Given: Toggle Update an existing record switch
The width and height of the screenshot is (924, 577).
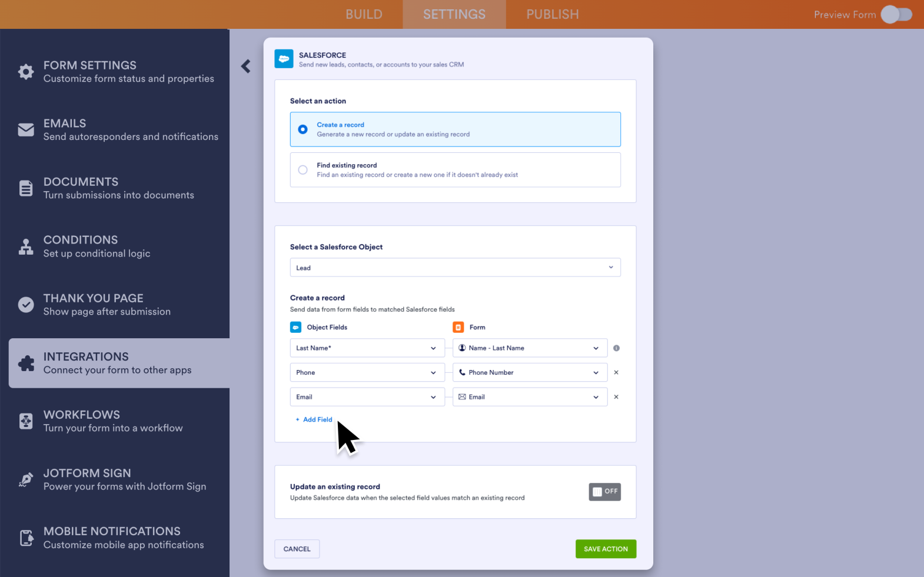Looking at the screenshot, I should pos(604,492).
